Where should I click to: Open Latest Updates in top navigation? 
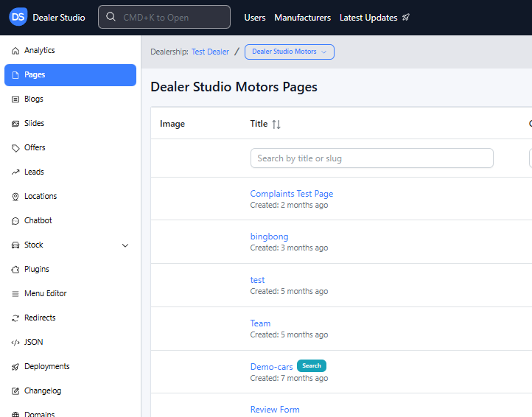374,18
